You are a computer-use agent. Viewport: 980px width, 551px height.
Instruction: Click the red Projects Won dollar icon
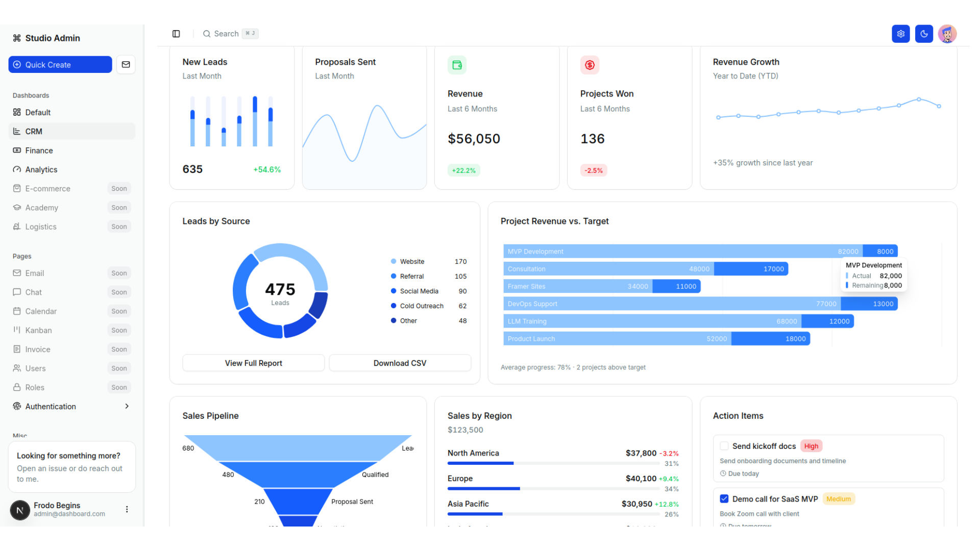590,65
